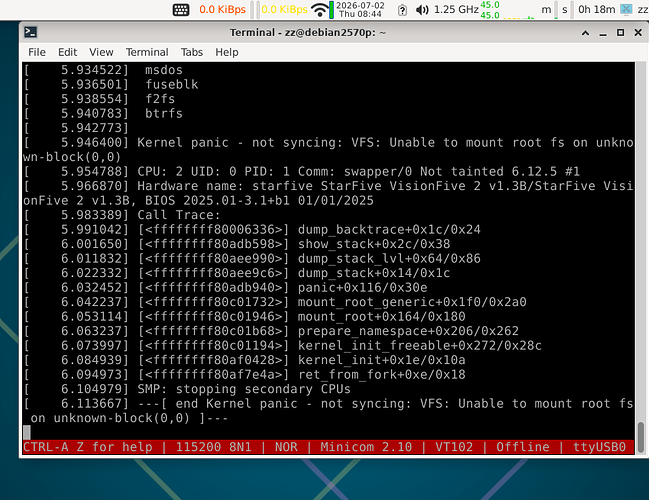The height and width of the screenshot is (500, 649).
Task: Click the 'prepare_namespace+0x206/0x262' entry
Action: pyautogui.click(x=408, y=331)
